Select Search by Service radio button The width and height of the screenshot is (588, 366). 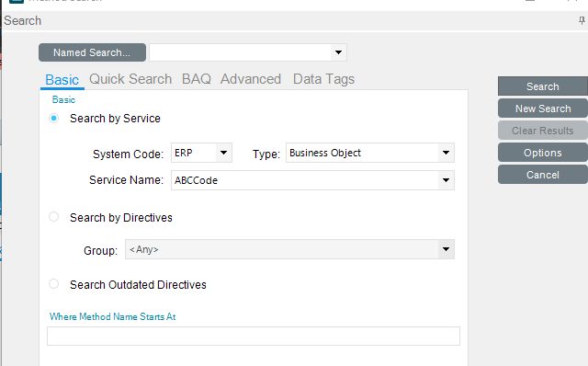tap(53, 119)
